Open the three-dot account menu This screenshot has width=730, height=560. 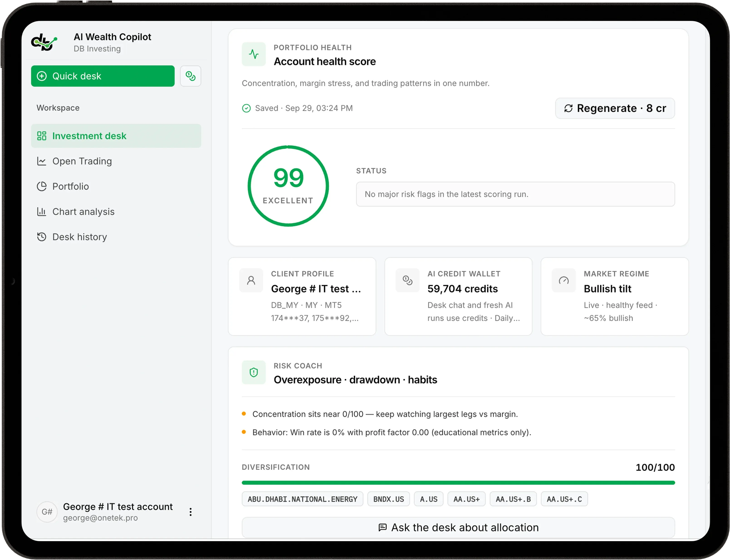[191, 512]
